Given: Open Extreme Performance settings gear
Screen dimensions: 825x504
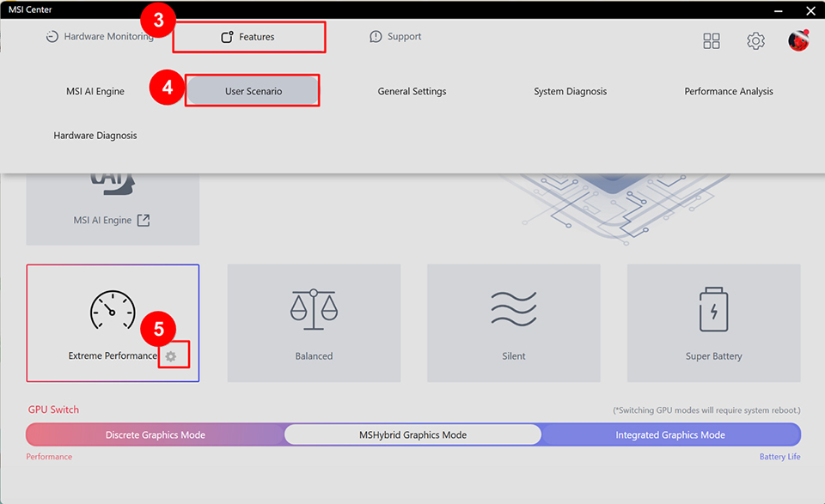Looking at the screenshot, I should (x=170, y=356).
